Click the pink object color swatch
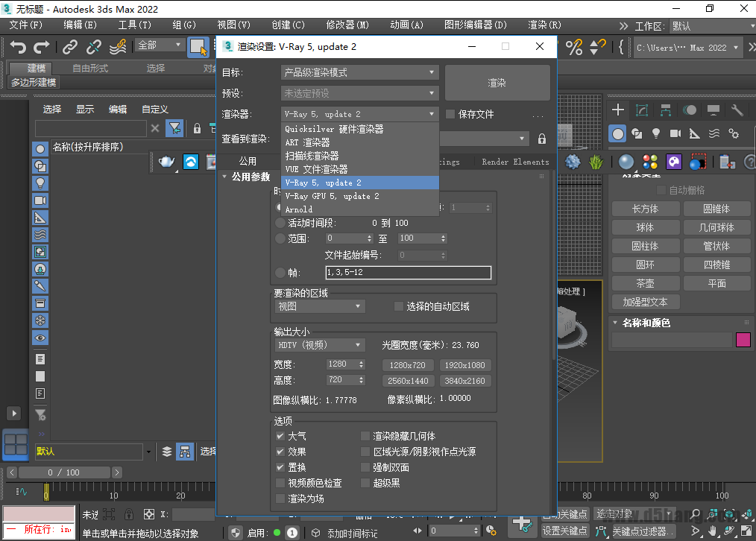Image resolution: width=756 pixels, height=541 pixels. pos(743,340)
